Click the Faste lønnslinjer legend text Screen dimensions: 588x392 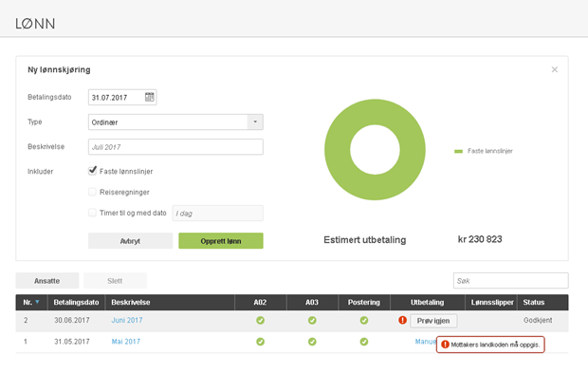coord(489,151)
